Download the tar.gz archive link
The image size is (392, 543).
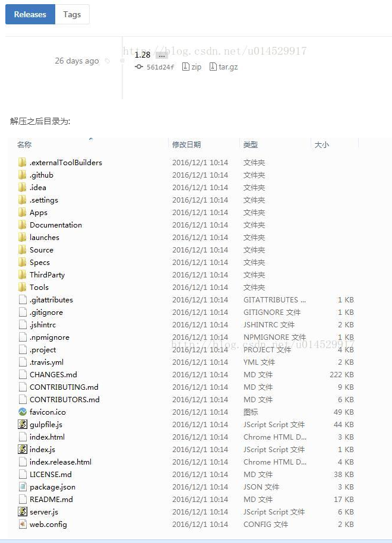point(224,67)
